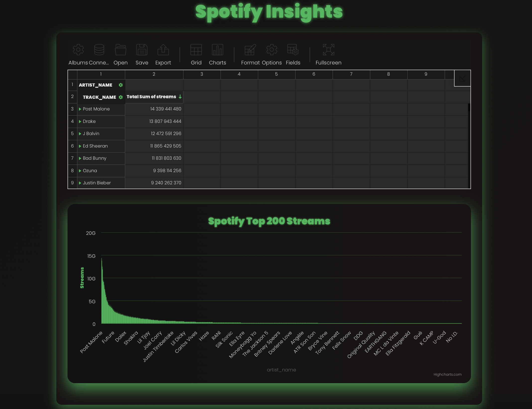Select the cell 11 831 803 630
The height and width of the screenshot is (409, 532).
[154, 158]
